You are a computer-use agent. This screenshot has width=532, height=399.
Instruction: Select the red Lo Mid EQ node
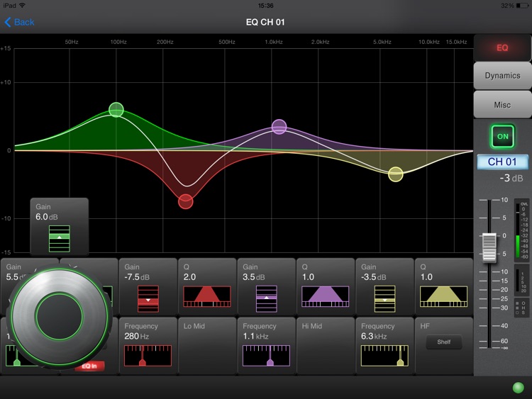click(x=186, y=202)
